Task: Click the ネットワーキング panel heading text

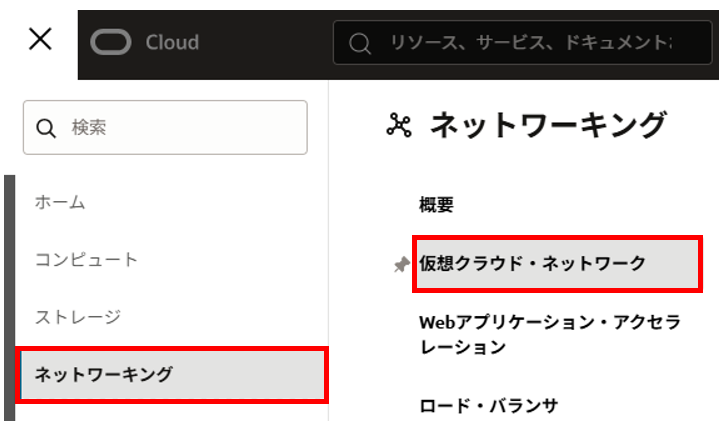Action: 547,125
